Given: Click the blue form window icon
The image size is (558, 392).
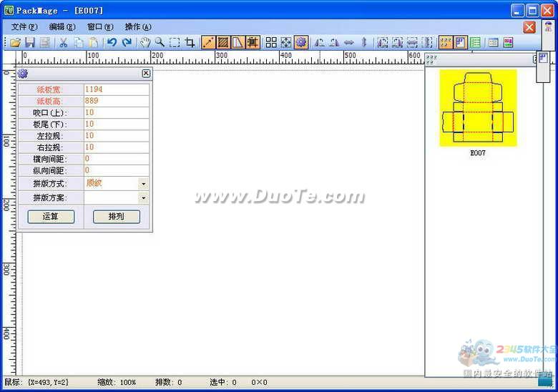Looking at the screenshot, I should click(x=493, y=43).
